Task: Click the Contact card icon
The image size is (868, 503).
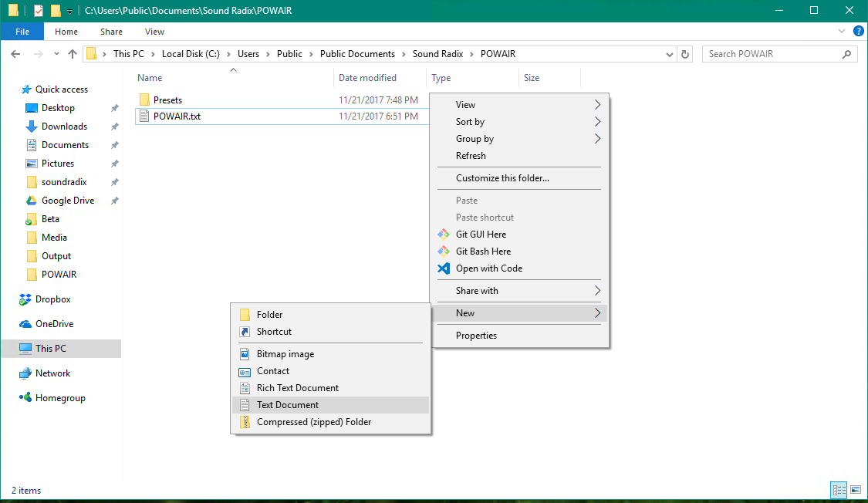Action: click(x=245, y=371)
